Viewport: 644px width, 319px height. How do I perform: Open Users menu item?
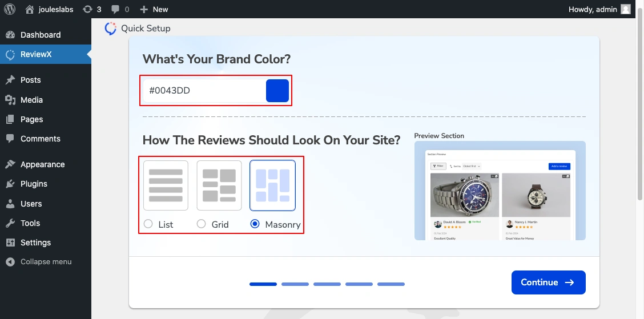click(46, 204)
